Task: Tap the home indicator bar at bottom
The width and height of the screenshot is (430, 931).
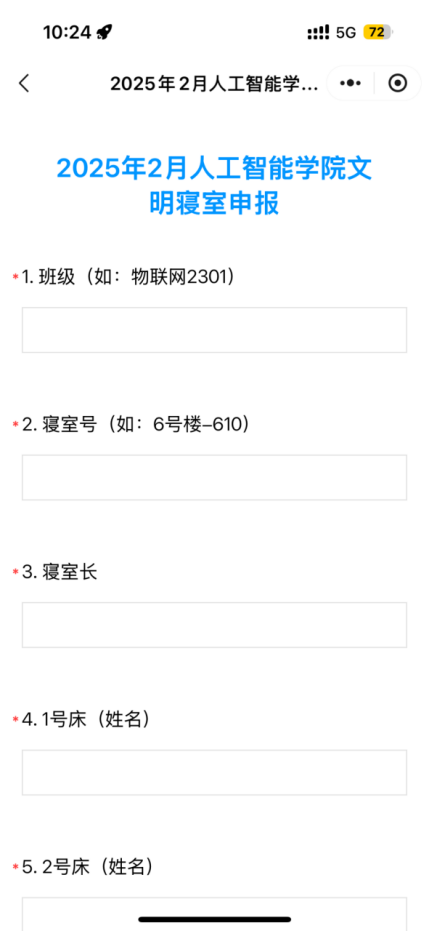Action: 214,919
